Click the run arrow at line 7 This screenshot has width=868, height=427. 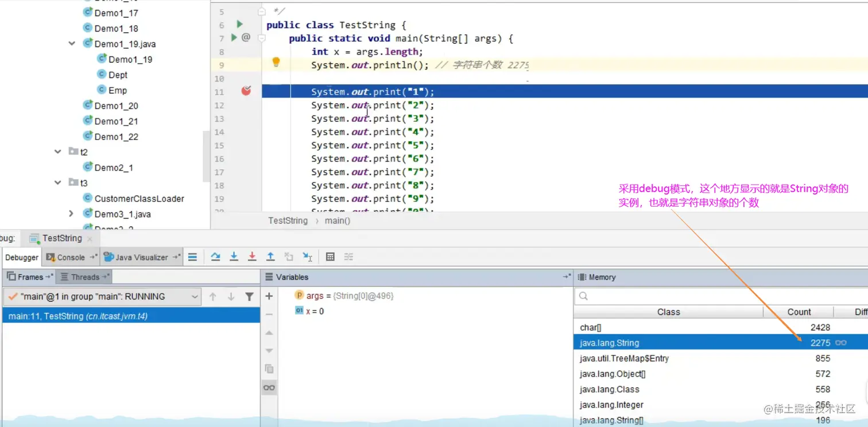point(234,37)
